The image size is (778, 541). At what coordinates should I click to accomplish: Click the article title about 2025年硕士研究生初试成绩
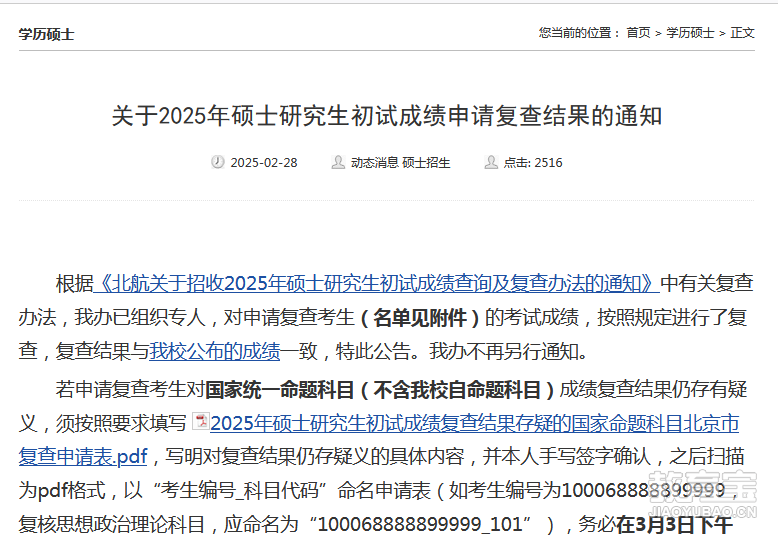pyautogui.click(x=387, y=116)
